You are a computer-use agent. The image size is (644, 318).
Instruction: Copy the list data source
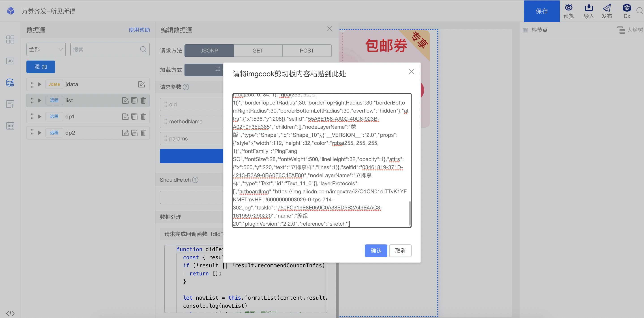134,100
